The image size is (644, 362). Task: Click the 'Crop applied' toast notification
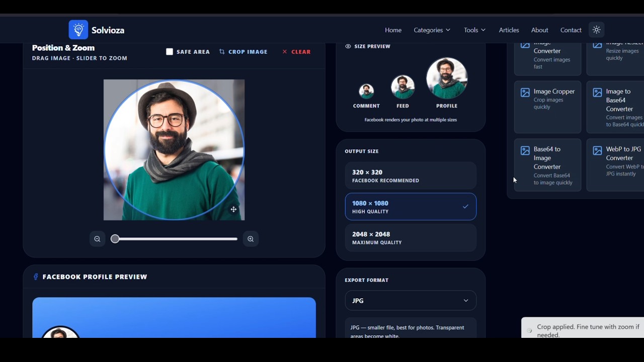[x=583, y=328]
